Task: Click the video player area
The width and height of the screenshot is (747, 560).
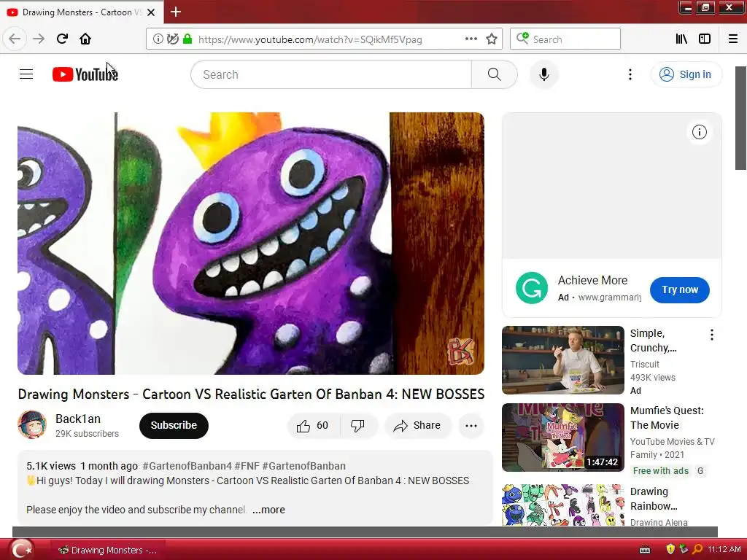Action: [251, 244]
